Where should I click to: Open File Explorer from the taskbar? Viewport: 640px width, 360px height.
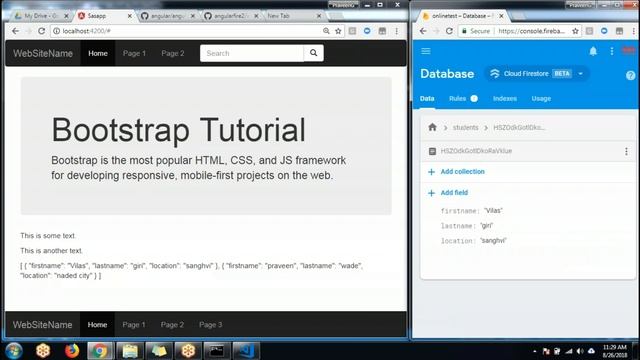pyautogui.click(x=130, y=351)
